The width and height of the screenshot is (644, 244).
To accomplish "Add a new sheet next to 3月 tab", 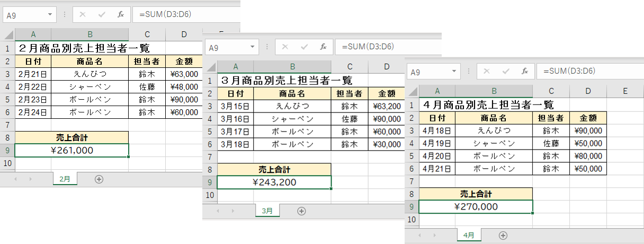I will [301, 211].
